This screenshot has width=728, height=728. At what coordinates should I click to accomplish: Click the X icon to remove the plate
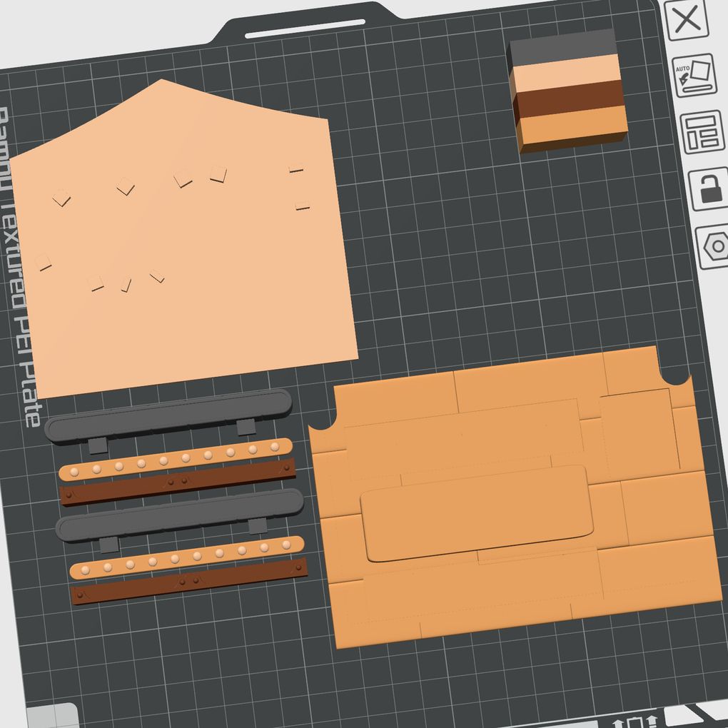tap(686, 19)
